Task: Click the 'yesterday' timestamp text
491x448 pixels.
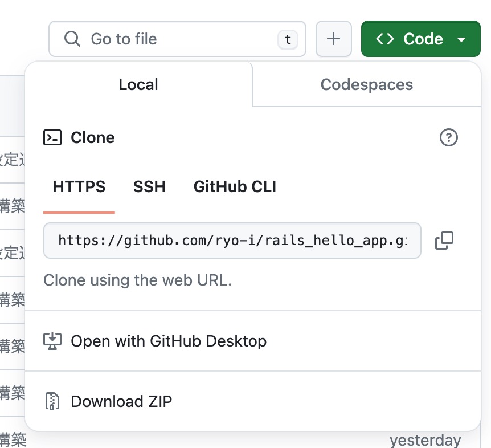Action: (x=425, y=440)
